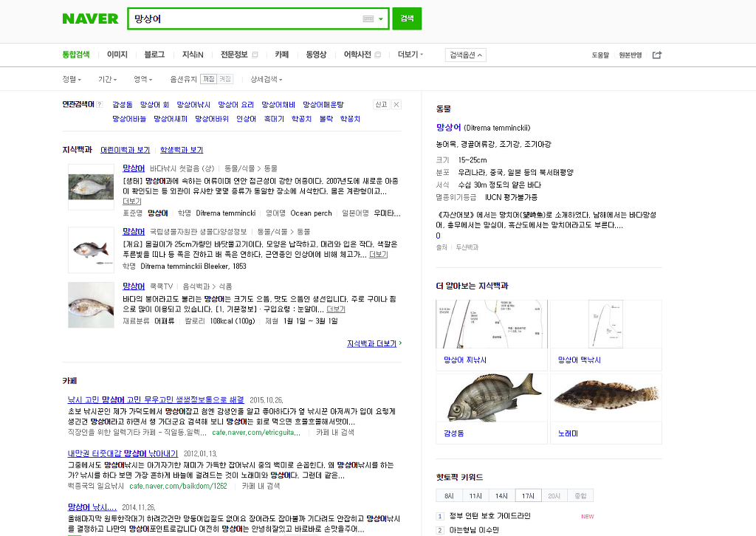This screenshot has height=536, width=756.
Task: Open the 동영상 tab
Action: coord(316,55)
